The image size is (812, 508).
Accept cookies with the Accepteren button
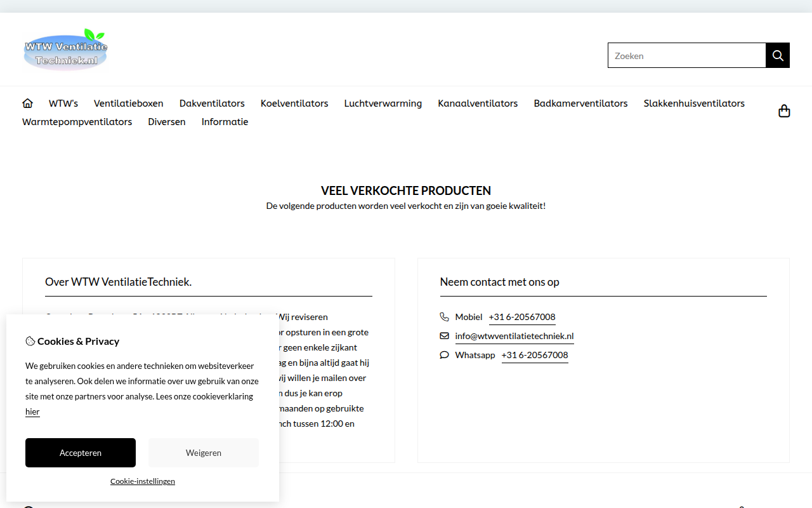click(81, 453)
